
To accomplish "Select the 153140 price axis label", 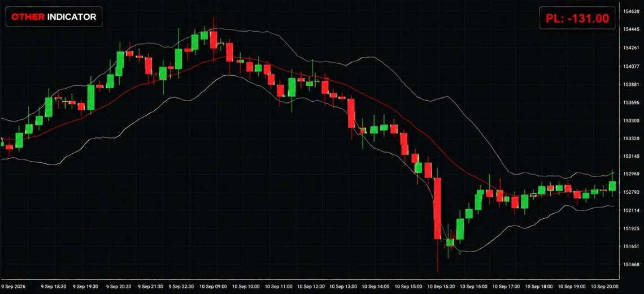I will coord(632,157).
